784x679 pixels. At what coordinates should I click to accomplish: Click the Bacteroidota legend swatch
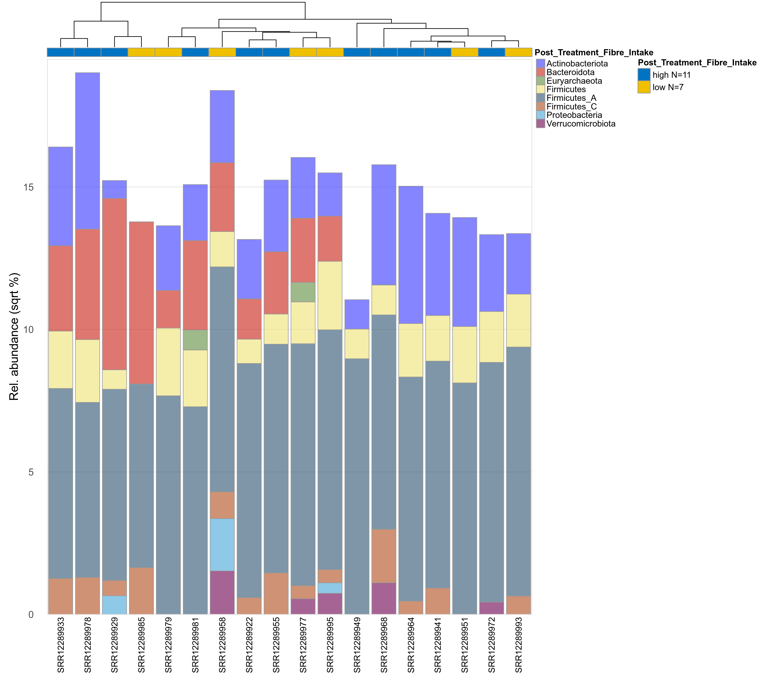coord(540,72)
